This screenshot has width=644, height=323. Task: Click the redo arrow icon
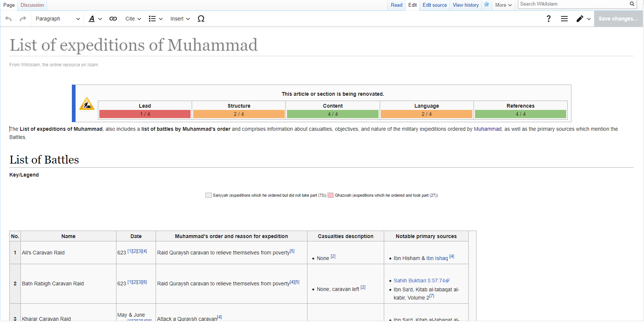click(23, 19)
